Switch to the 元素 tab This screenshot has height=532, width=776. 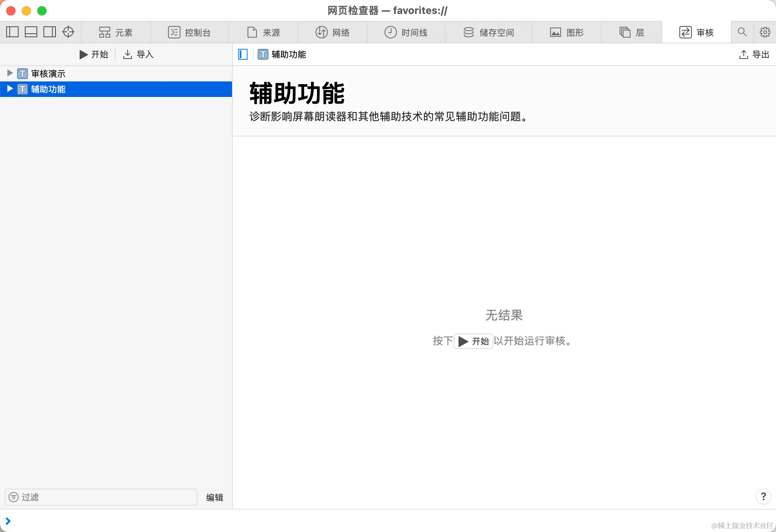pyautogui.click(x=116, y=33)
